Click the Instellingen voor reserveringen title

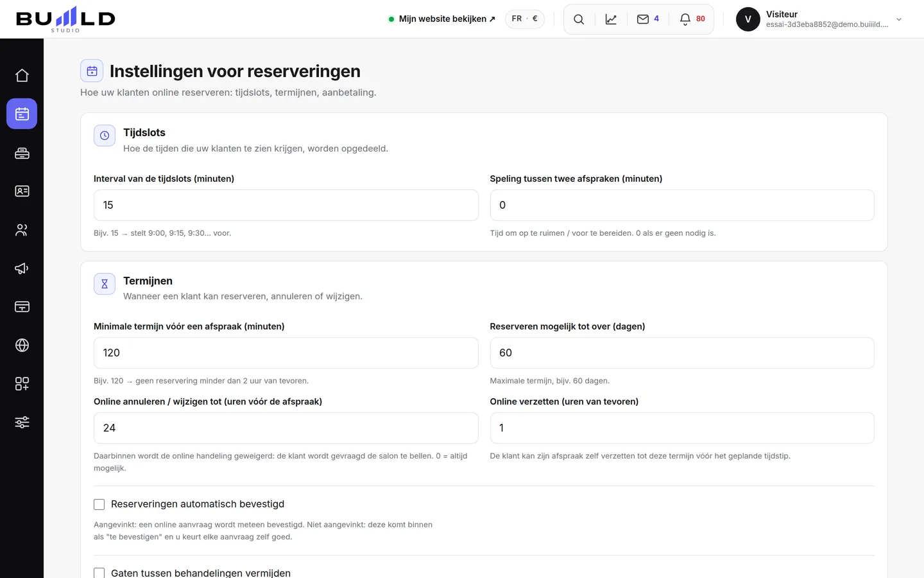point(235,71)
